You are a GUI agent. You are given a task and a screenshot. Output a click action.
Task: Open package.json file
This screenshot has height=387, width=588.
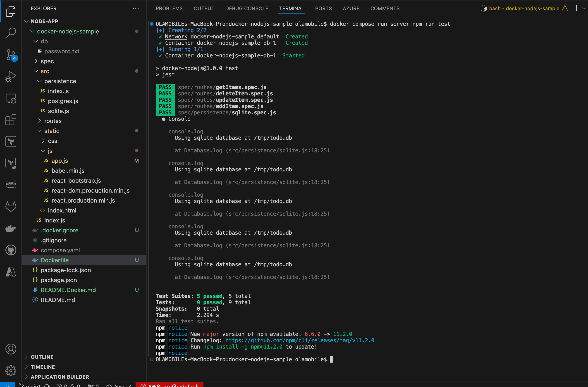84,280
